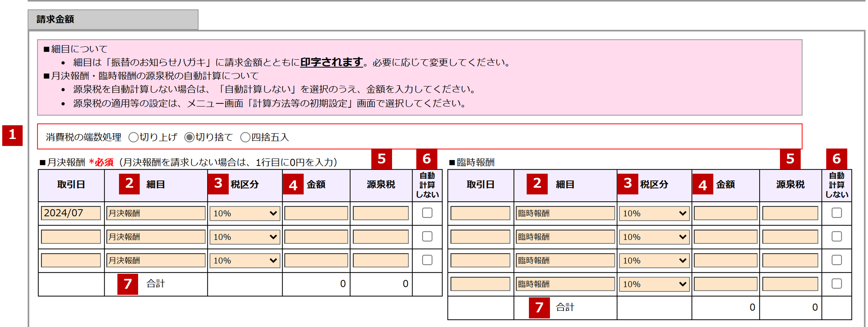
Task: Check 自動計算しない on last 臨時報酬 row
Action: (x=837, y=284)
